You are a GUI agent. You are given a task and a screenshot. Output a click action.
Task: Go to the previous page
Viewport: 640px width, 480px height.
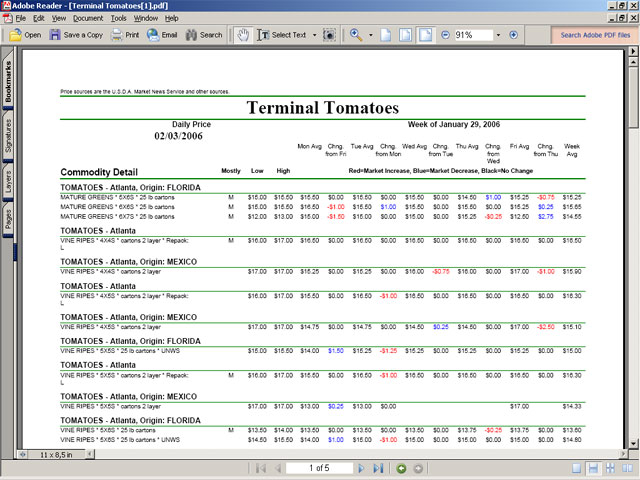coord(278,468)
